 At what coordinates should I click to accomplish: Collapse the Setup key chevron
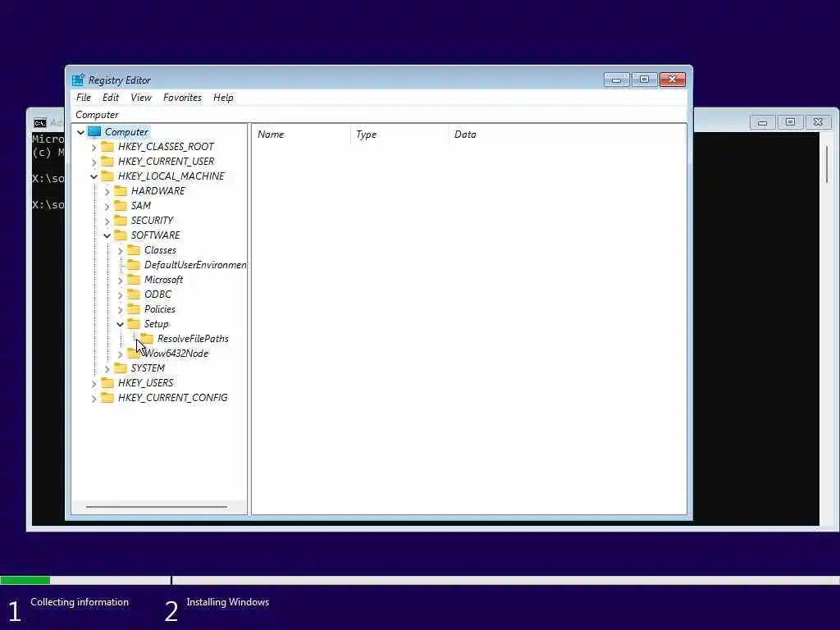(120, 324)
